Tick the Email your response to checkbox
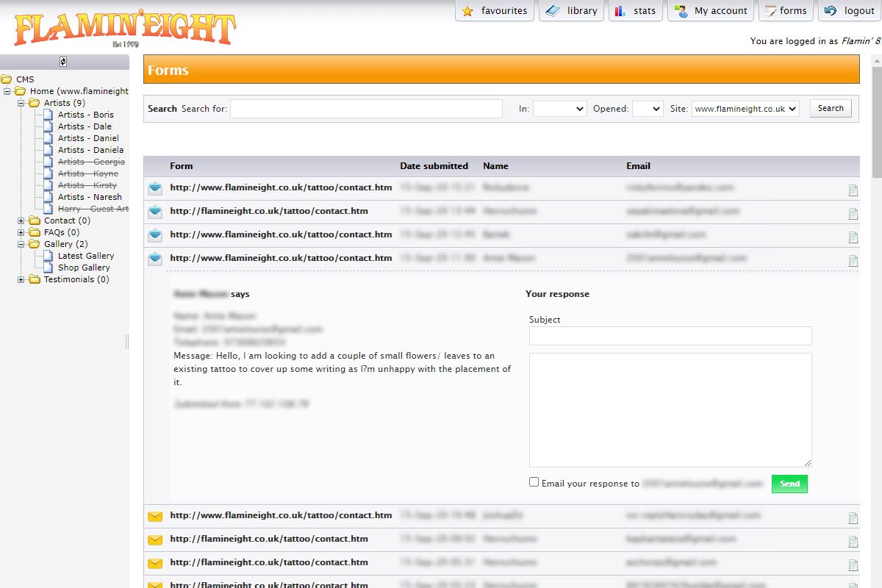The image size is (882, 588). [534, 482]
